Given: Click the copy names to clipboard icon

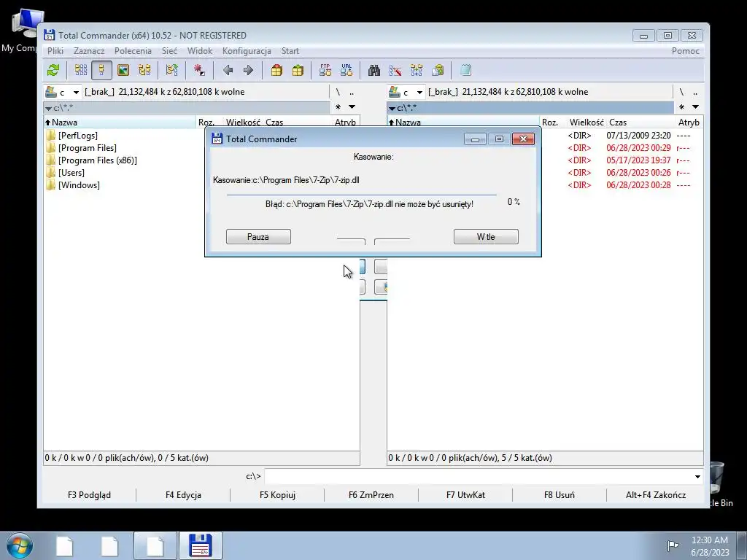Looking at the screenshot, I should point(438,71).
